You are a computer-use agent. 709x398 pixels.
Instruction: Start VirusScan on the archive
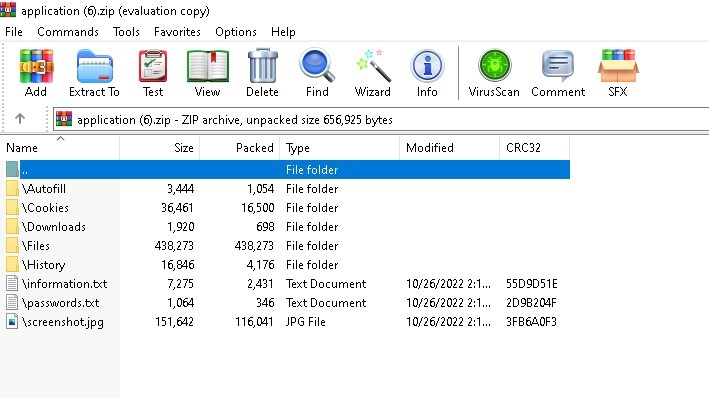(x=494, y=66)
